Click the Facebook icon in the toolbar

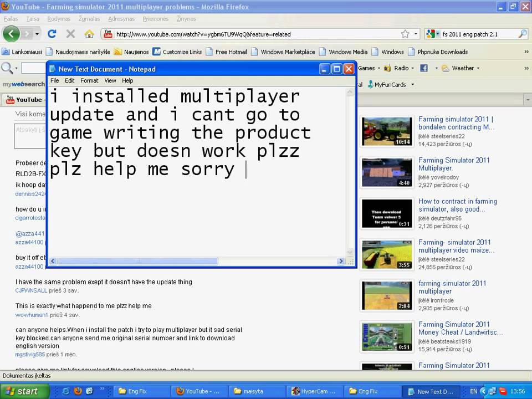[424, 68]
